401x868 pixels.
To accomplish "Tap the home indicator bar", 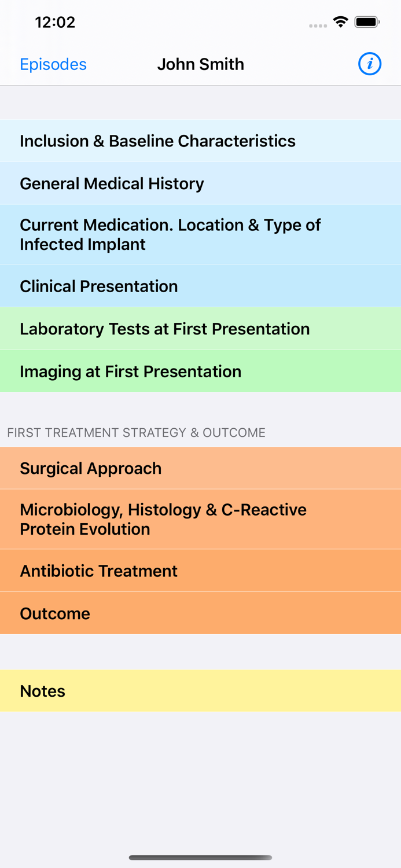I will tap(200, 858).
